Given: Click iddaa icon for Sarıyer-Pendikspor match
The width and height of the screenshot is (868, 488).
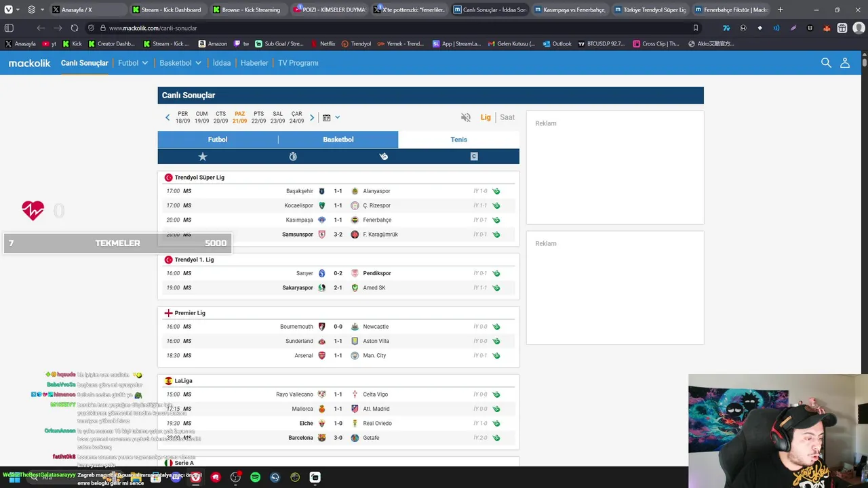Looking at the screenshot, I should [496, 273].
